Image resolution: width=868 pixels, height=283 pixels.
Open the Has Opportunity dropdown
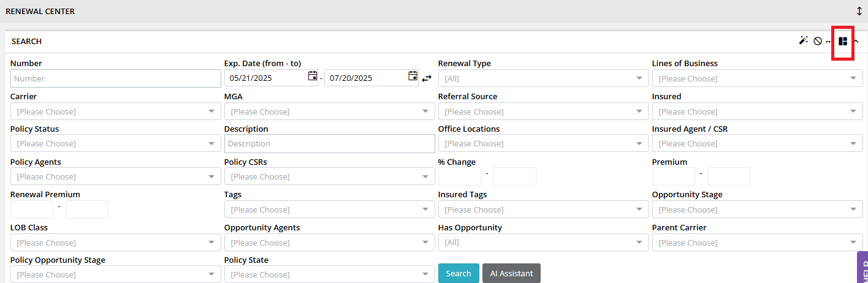coord(543,243)
